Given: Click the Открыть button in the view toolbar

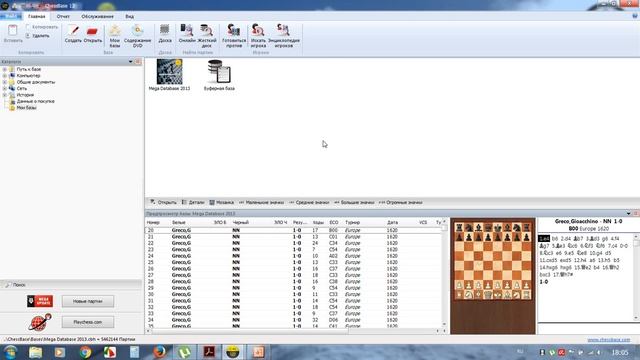Looking at the screenshot, I should [x=163, y=202].
